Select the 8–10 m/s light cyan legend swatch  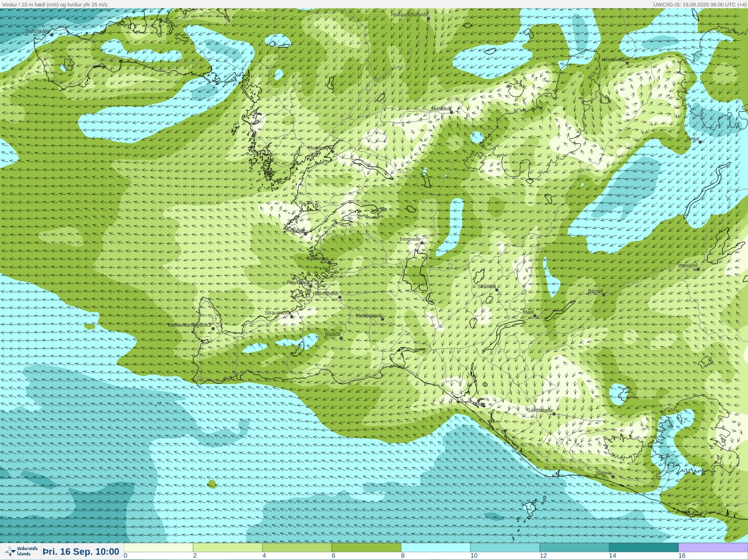coord(436,548)
